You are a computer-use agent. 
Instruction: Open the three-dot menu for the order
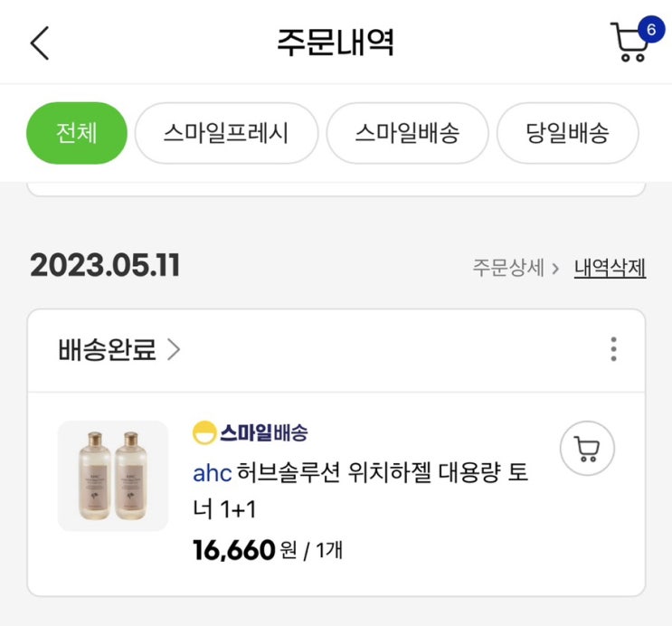point(614,349)
